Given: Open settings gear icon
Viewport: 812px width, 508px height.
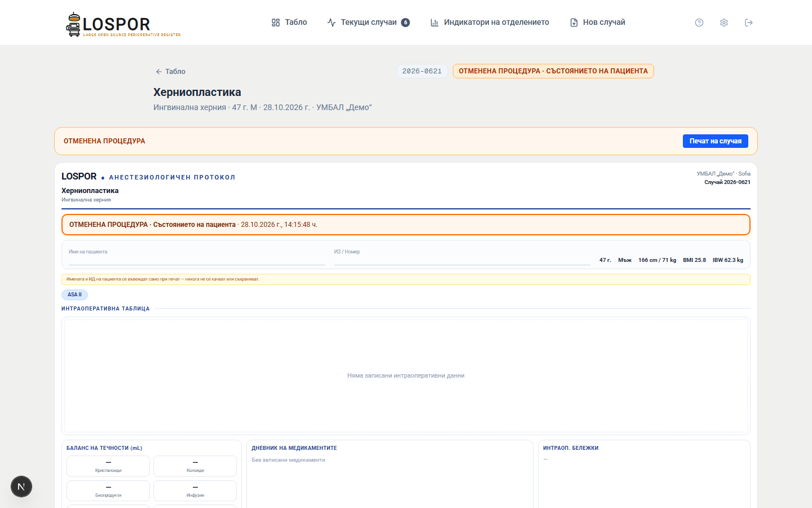Looking at the screenshot, I should pos(724,23).
